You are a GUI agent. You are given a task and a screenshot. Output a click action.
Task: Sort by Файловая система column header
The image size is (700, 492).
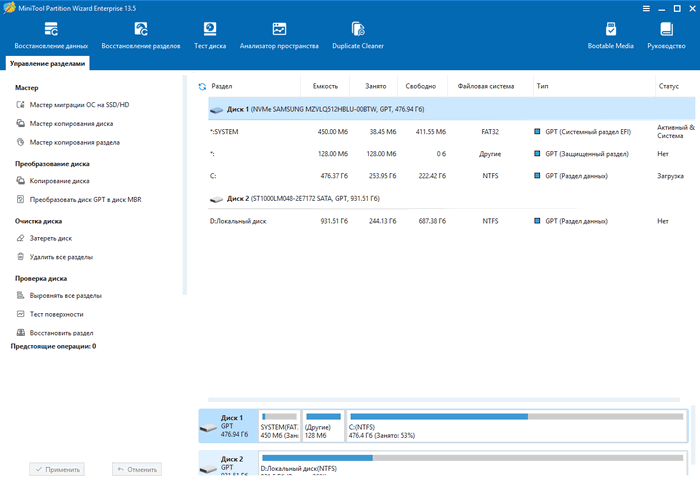(x=484, y=86)
